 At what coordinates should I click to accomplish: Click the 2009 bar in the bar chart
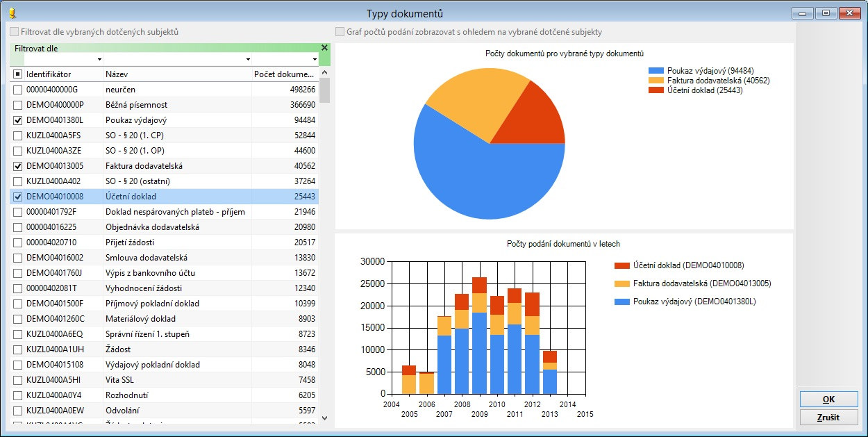[479, 336]
